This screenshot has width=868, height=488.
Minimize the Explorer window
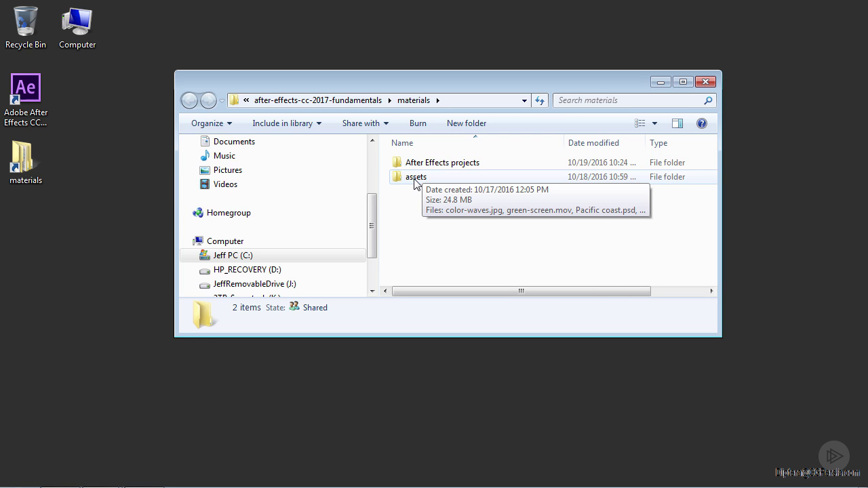660,82
